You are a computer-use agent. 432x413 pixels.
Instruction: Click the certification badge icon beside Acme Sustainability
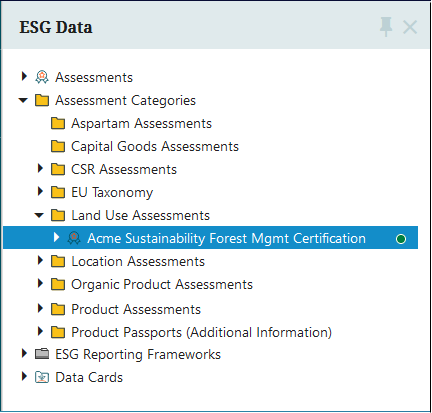point(74,238)
